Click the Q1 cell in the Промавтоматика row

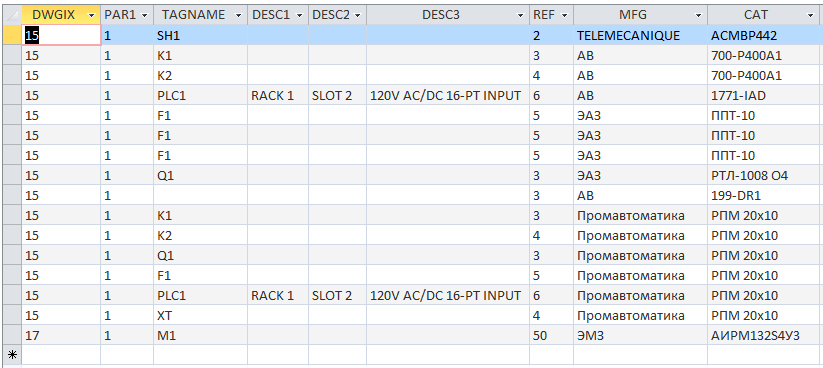(201, 255)
